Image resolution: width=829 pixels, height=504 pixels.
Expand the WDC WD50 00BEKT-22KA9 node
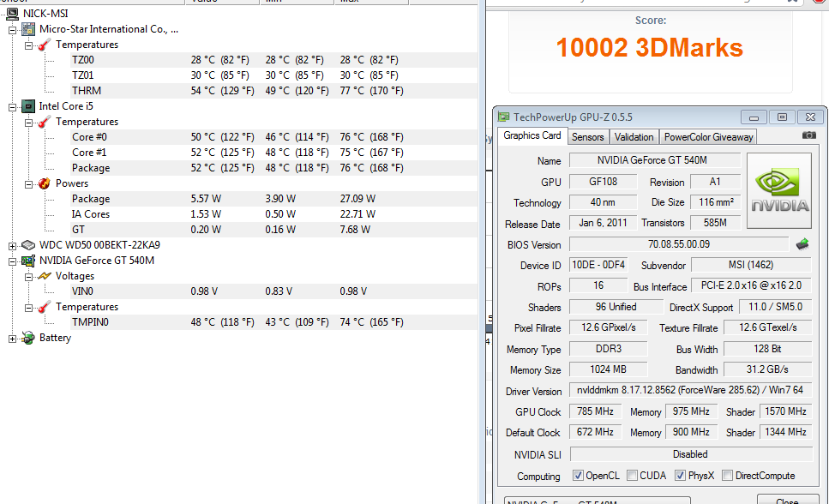tap(13, 246)
